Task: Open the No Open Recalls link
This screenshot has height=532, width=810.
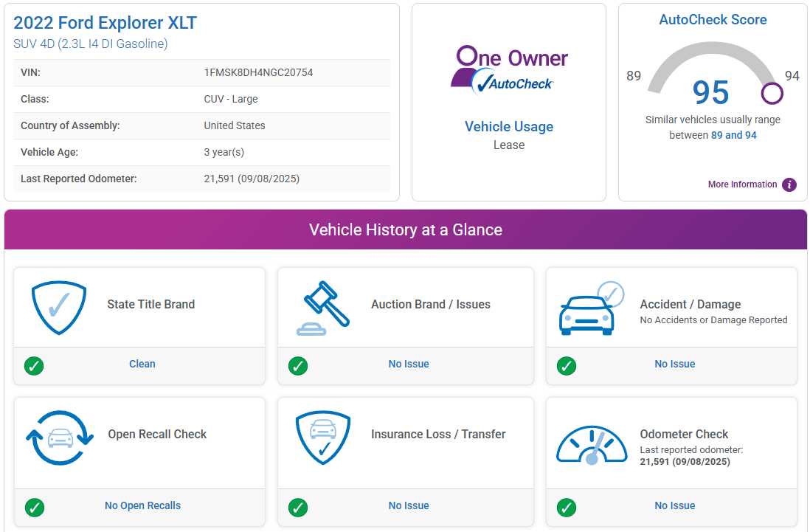Action: (x=142, y=505)
